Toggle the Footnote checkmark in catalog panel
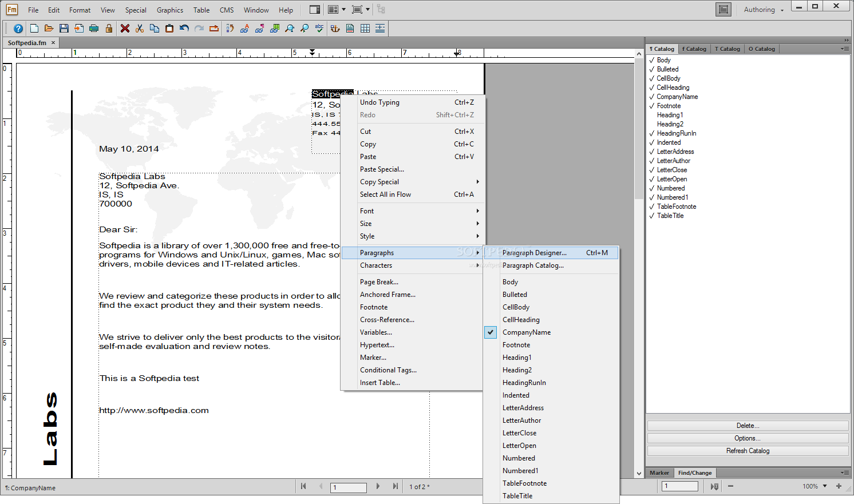 click(652, 106)
